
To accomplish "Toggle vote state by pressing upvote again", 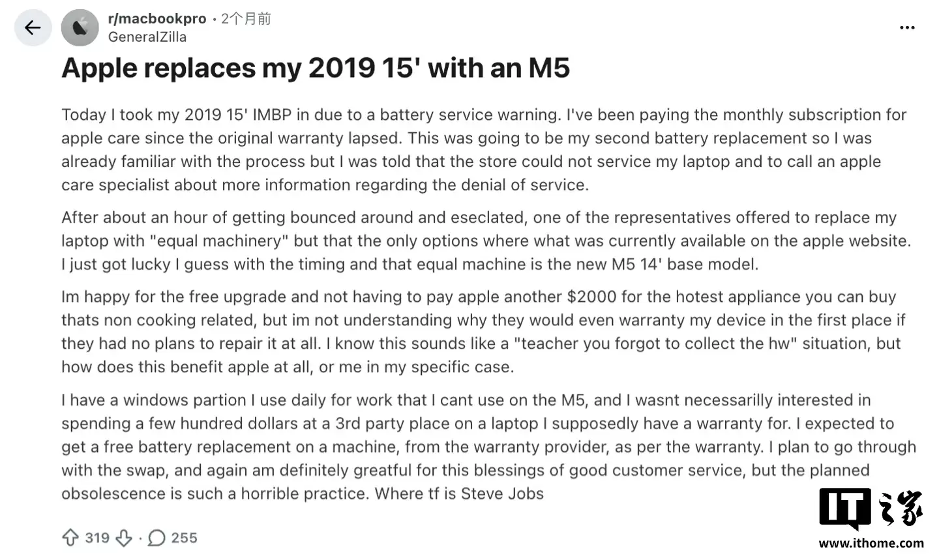I will (x=70, y=537).
